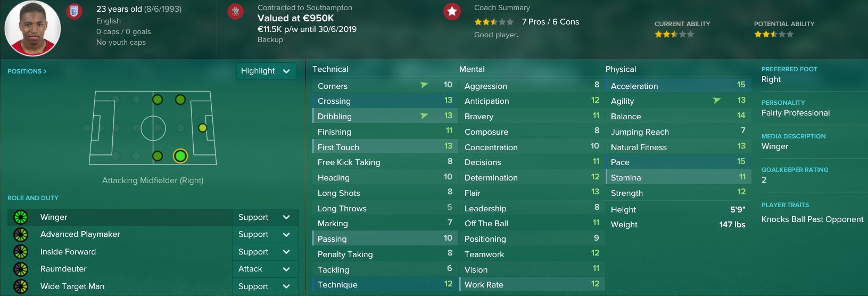Open the Winger duty Support dropdown
This screenshot has width=868, height=296.
coord(264,217)
